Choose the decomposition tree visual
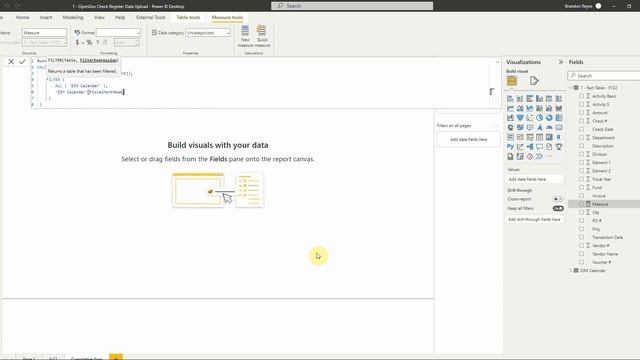Viewport: 640px width, 360px height. (530, 147)
